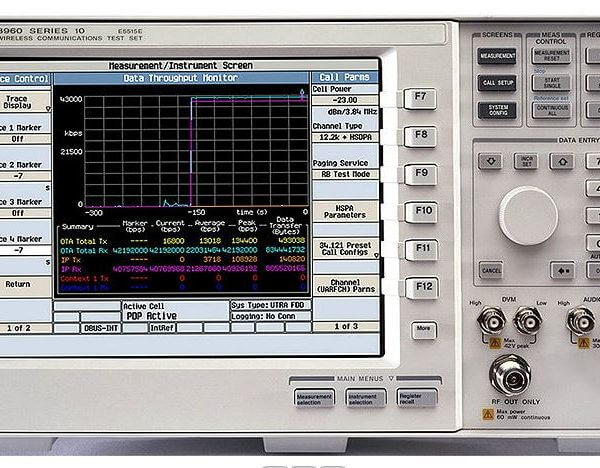Hit the CONTINUOUS ALL key
Screen dimensions: 600x468
tap(551, 111)
